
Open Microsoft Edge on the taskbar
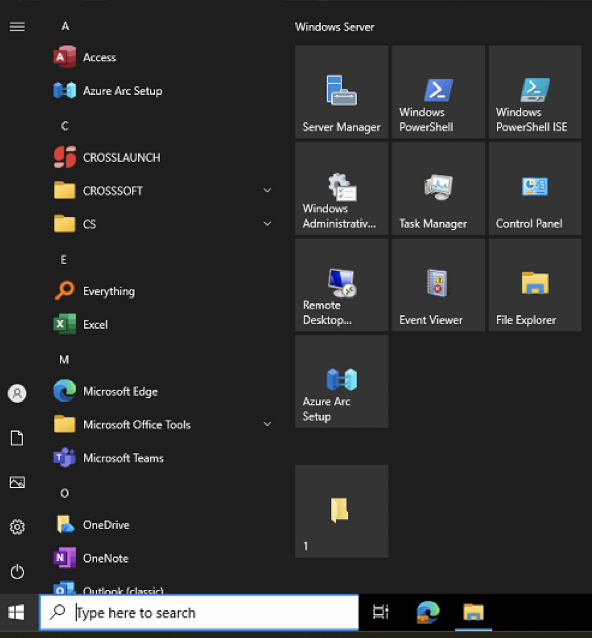tap(428, 612)
